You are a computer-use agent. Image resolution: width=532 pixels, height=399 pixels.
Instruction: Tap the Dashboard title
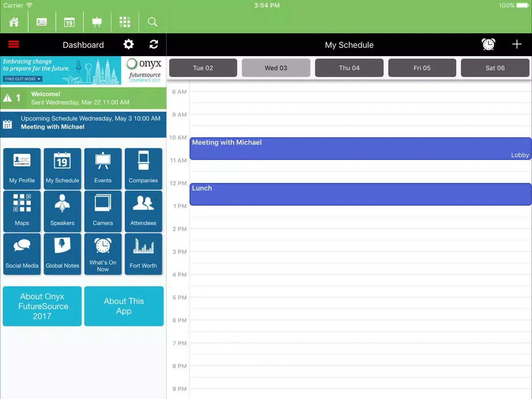(x=83, y=45)
